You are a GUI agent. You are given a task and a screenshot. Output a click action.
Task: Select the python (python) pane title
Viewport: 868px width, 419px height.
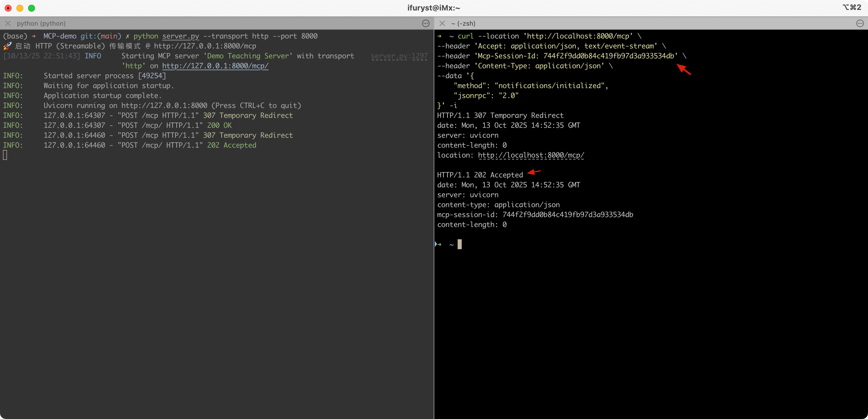pos(41,23)
